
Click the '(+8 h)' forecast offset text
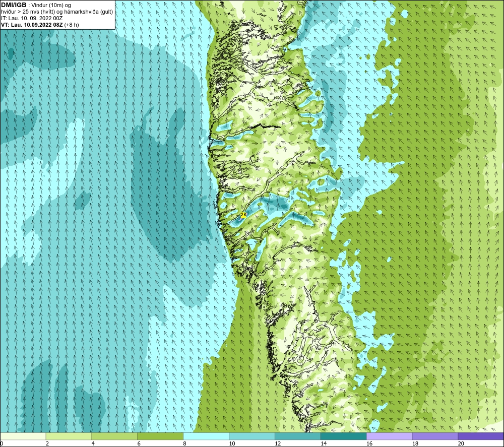click(x=72, y=25)
